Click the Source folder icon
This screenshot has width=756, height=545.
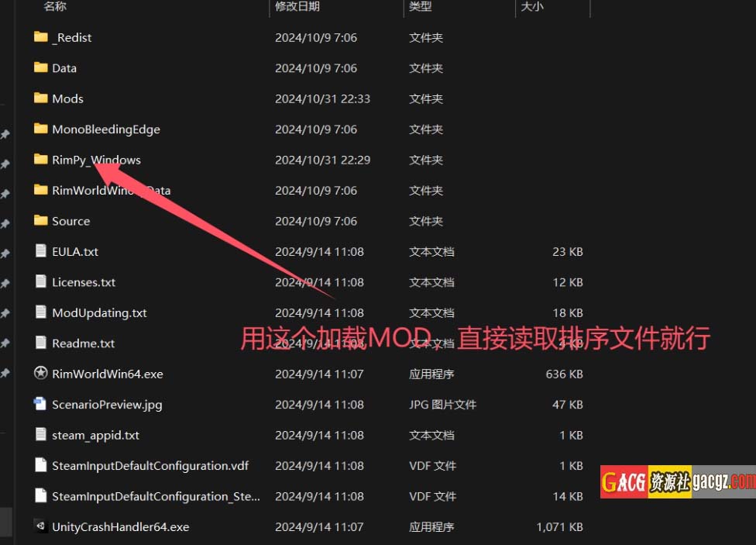pyautogui.click(x=41, y=221)
